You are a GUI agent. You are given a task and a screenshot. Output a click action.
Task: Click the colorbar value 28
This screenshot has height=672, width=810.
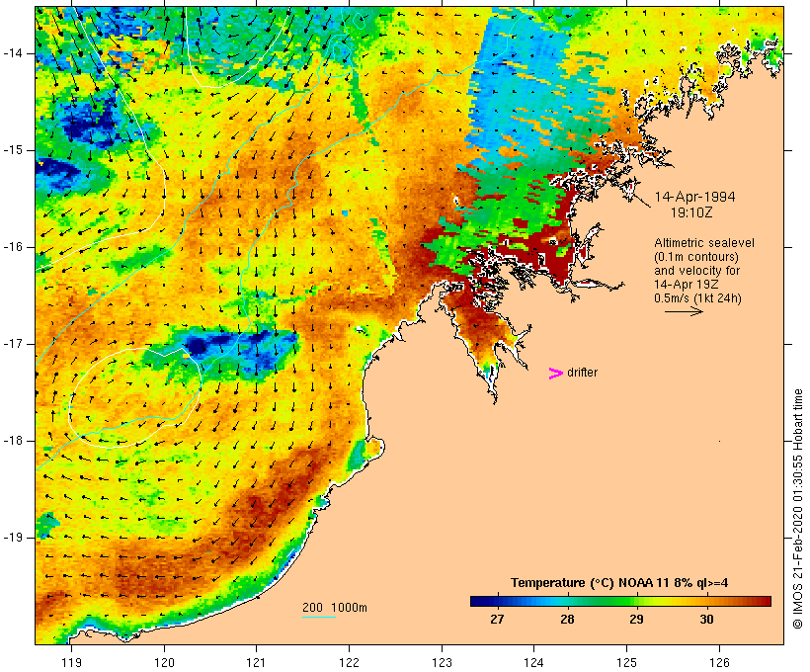(x=567, y=619)
